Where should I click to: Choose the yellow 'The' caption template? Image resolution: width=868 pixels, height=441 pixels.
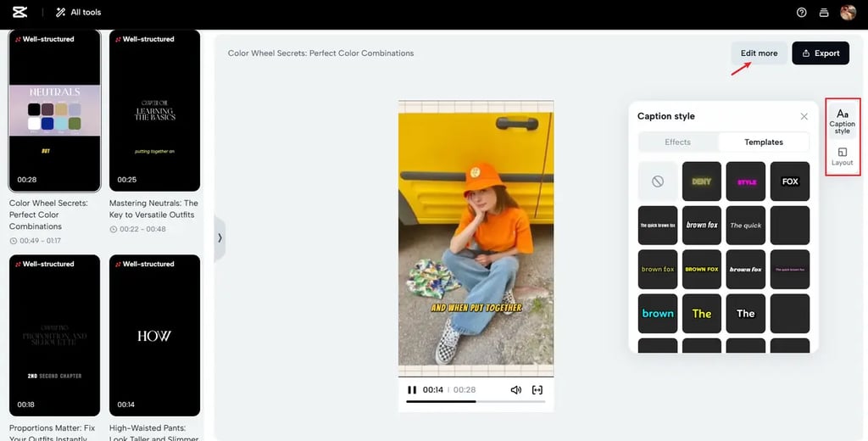pos(701,314)
